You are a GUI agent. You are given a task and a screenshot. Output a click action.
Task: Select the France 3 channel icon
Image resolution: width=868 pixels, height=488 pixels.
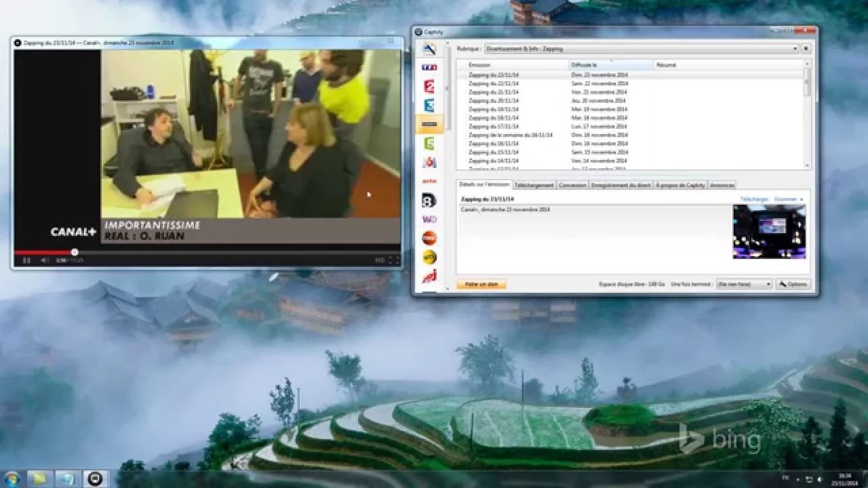[429, 105]
